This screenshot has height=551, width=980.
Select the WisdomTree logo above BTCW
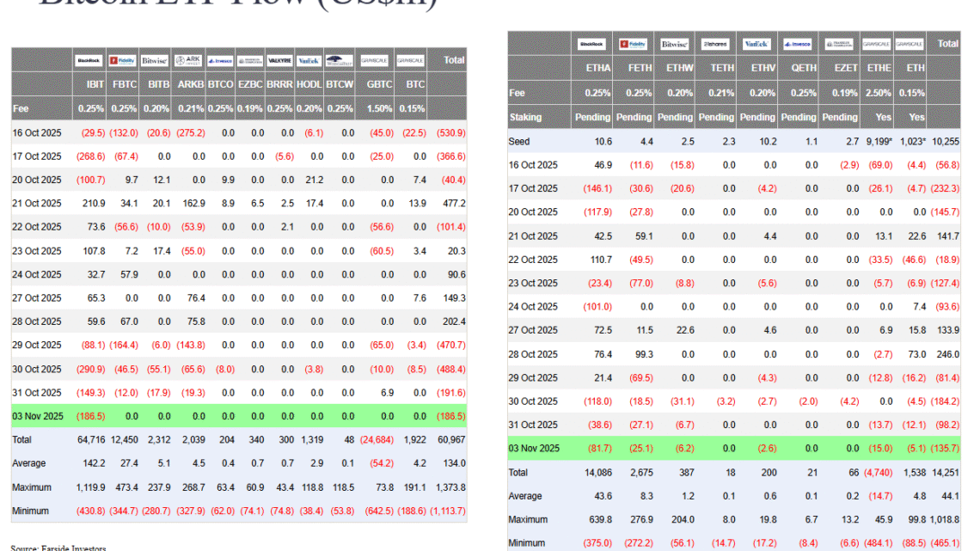coord(340,60)
